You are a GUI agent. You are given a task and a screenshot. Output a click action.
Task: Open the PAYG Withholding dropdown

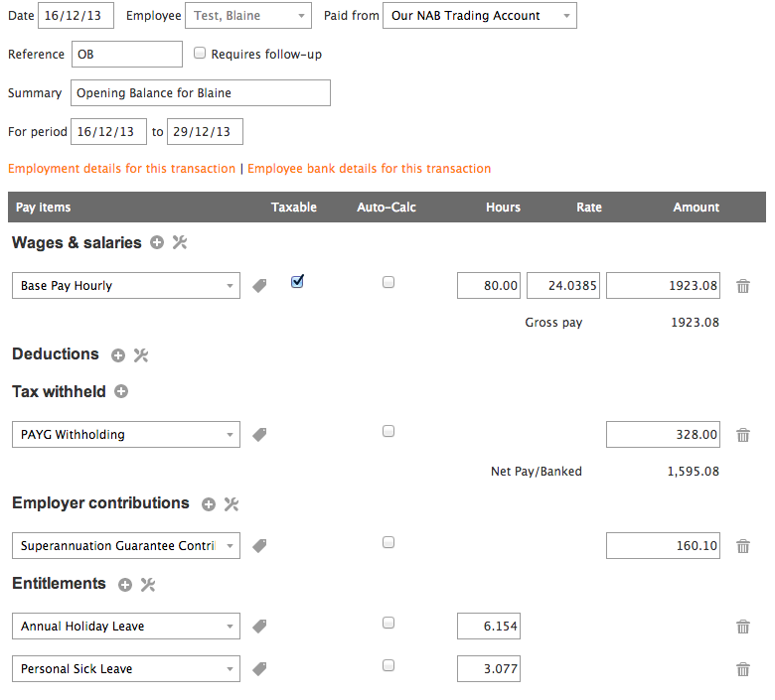(126, 435)
